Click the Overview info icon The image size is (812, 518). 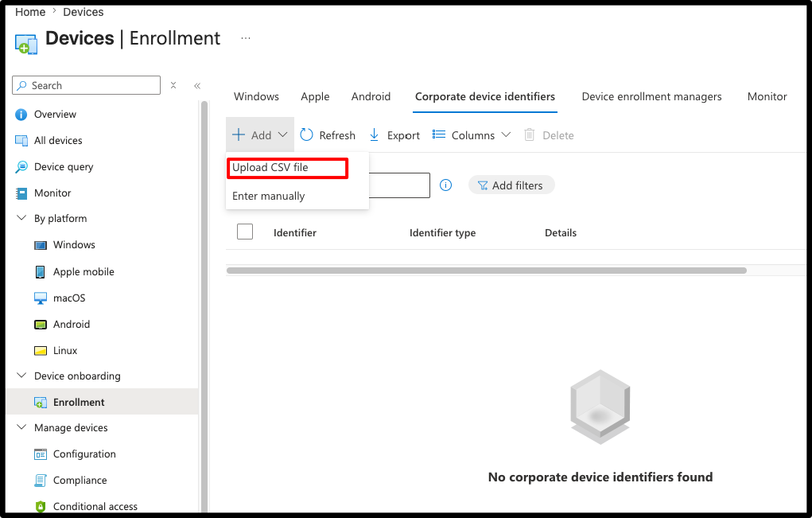tap(21, 115)
